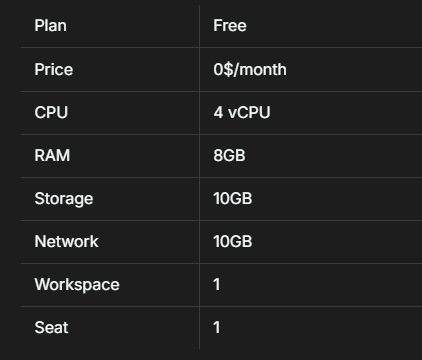The width and height of the screenshot is (422, 360).
Task: Select the Seat count value 1
Action: 217,327
